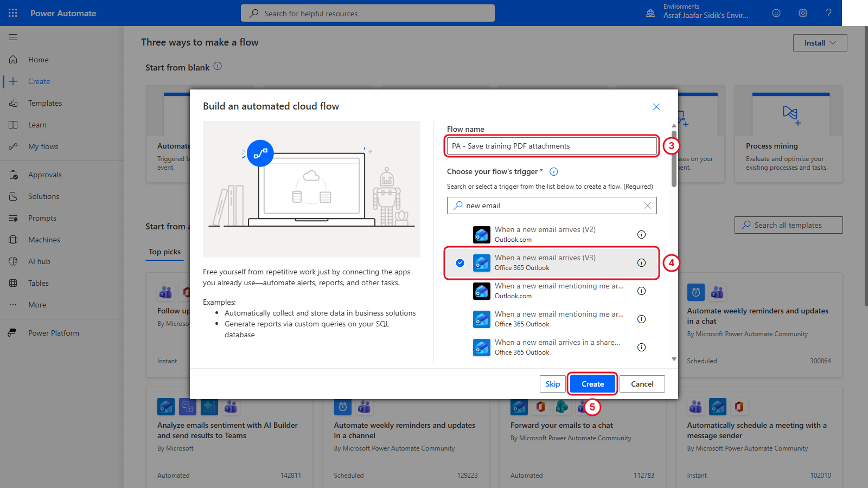
Task: Click the Process mining card icon
Action: 791,115
